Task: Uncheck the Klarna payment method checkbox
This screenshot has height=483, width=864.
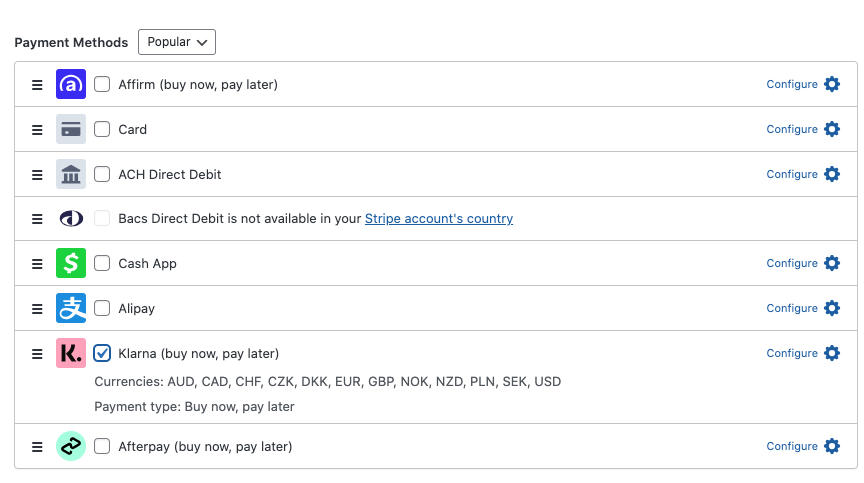Action: (x=102, y=353)
